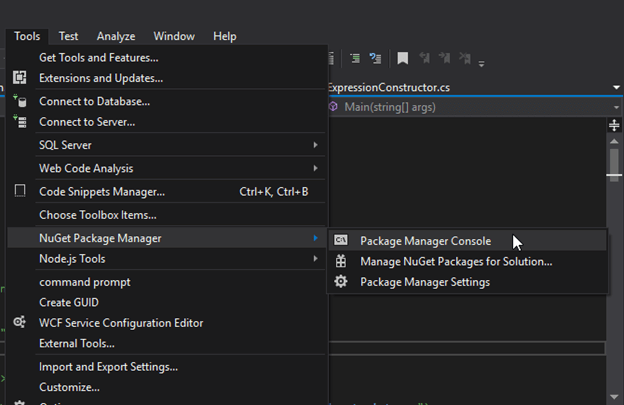Image resolution: width=624 pixels, height=405 pixels.
Task: Open the document tab list dropdown arrow
Action: point(615,87)
